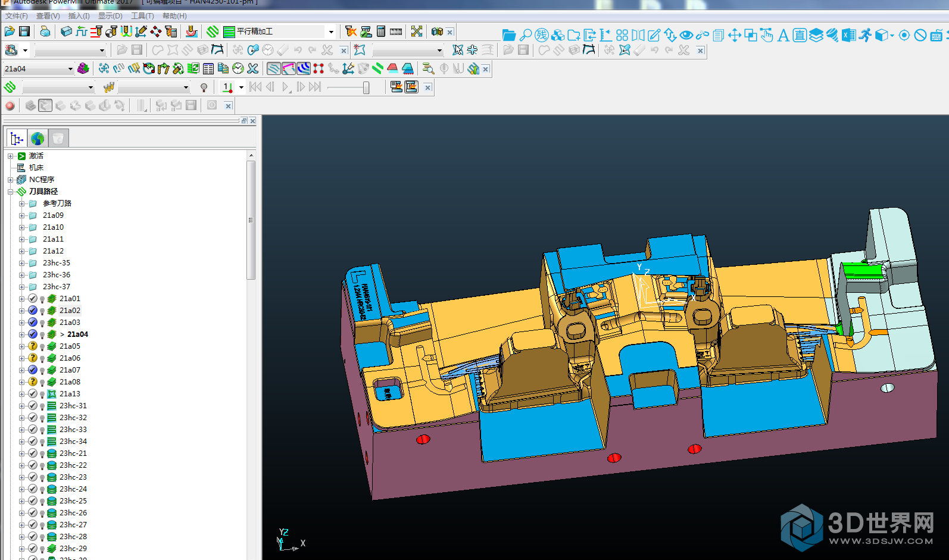The image size is (949, 560).
Task: Toggle lightbulb visibility for toolpath 21a03
Action: 42,323
